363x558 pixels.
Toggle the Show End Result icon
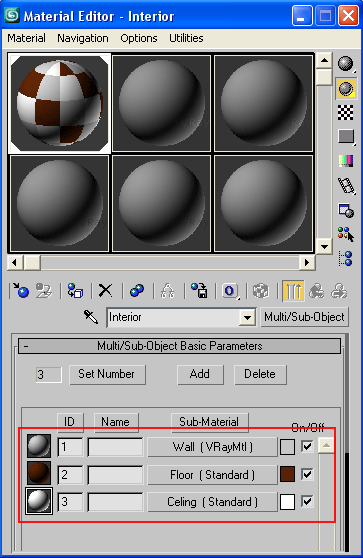[293, 291]
